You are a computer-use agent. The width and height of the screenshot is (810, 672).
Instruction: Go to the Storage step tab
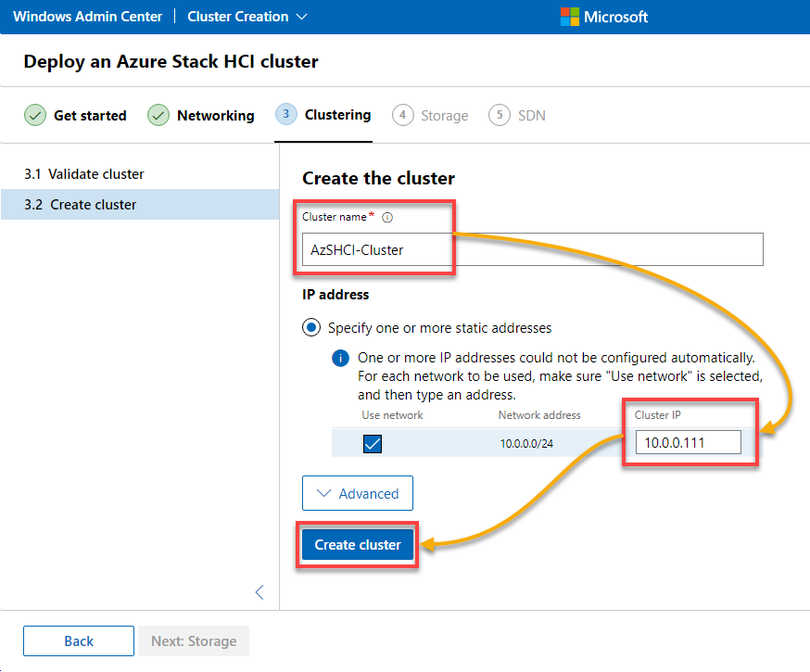[x=430, y=115]
